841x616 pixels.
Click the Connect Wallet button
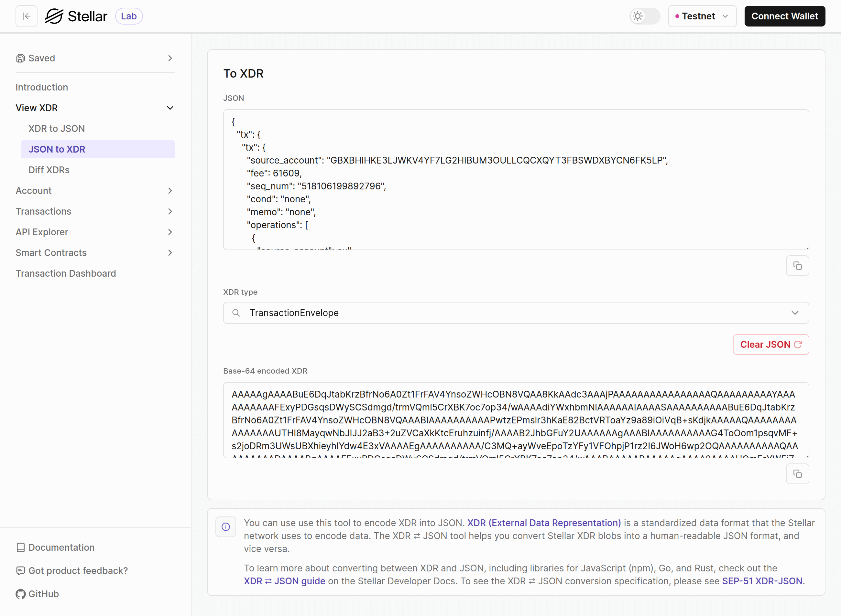pyautogui.click(x=785, y=16)
